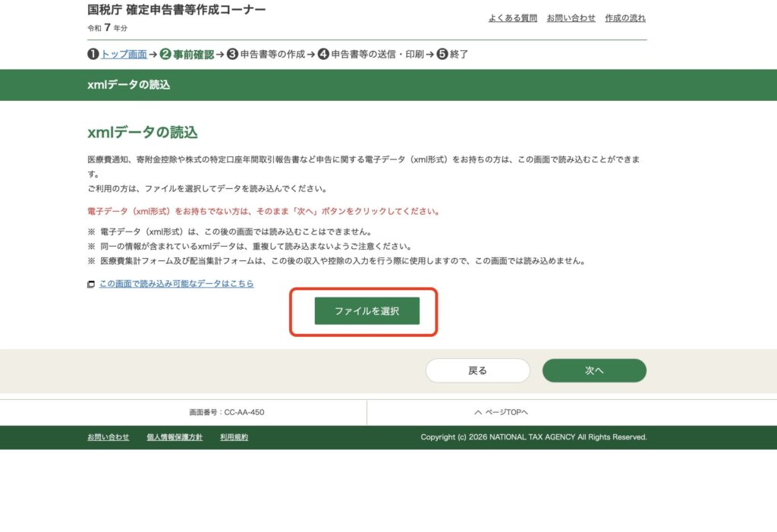Click the step 5 number circle icon
The height and width of the screenshot is (532, 777).
click(x=442, y=55)
